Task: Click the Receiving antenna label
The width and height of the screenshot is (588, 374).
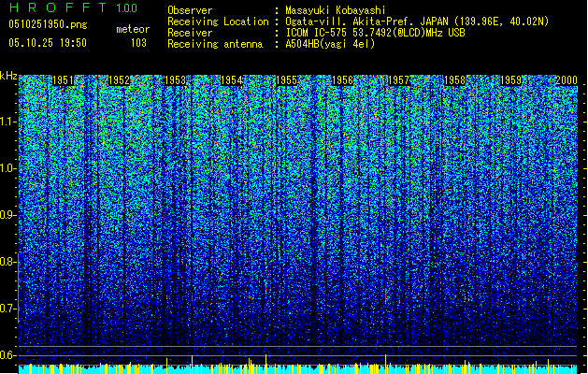Action: point(215,44)
